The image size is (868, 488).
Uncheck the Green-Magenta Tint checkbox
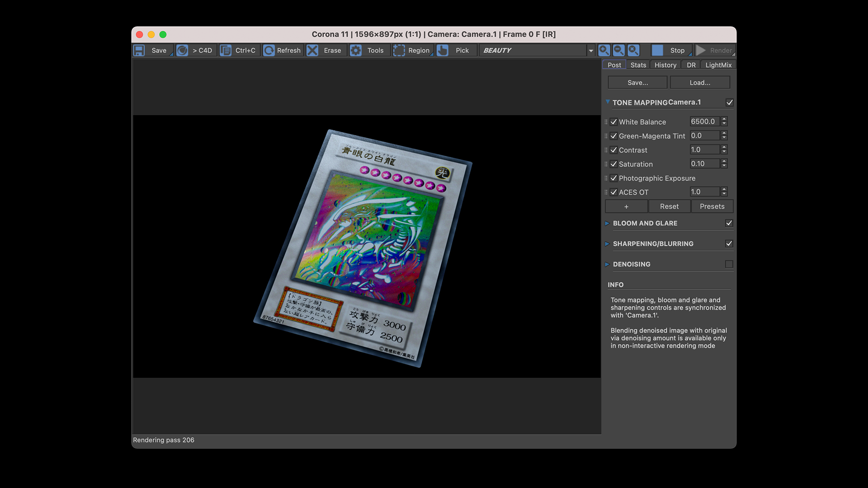pos(613,136)
